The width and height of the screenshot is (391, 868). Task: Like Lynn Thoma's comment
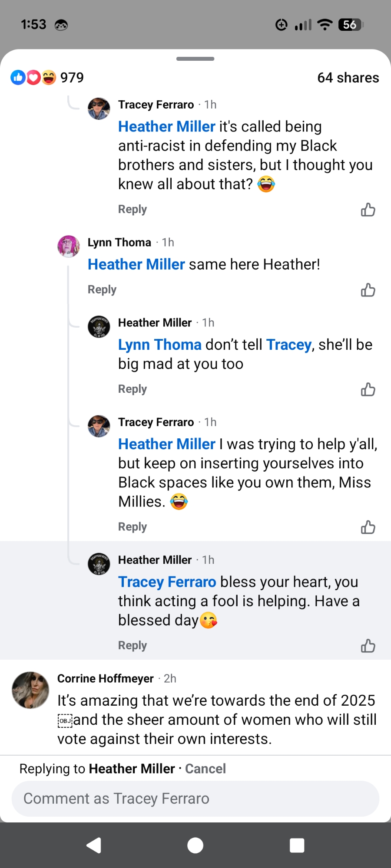pos(368,290)
